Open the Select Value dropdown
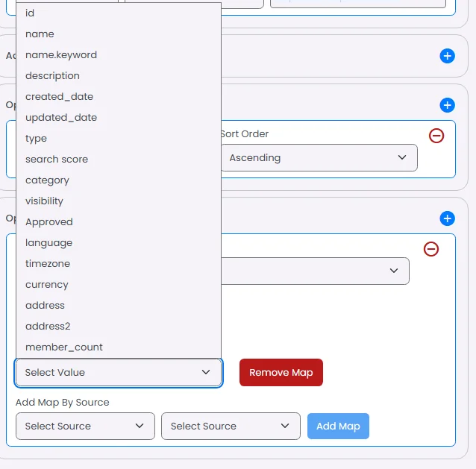The image size is (476, 469). (119, 373)
